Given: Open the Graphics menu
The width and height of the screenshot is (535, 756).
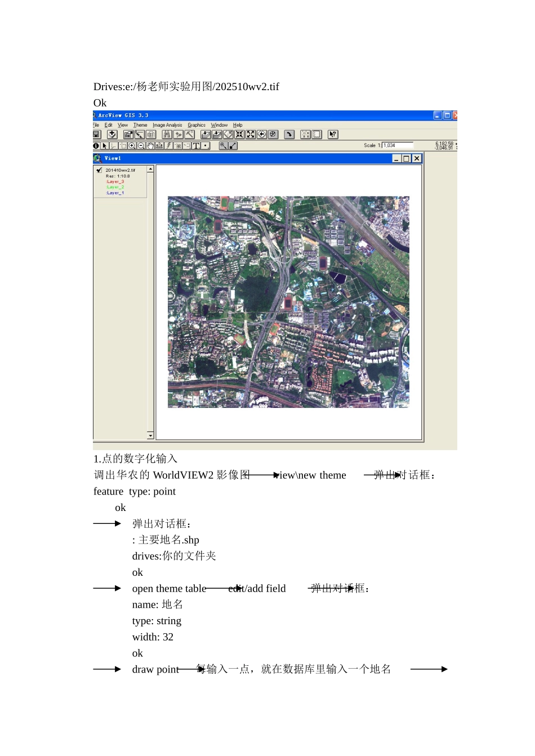Looking at the screenshot, I should [x=197, y=125].
